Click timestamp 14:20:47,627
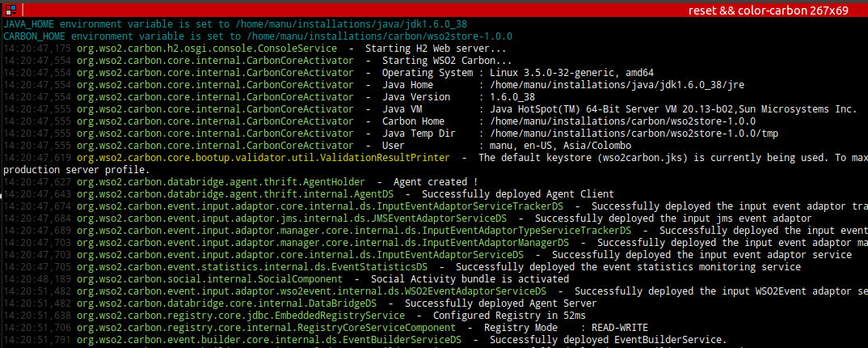 coord(37,182)
